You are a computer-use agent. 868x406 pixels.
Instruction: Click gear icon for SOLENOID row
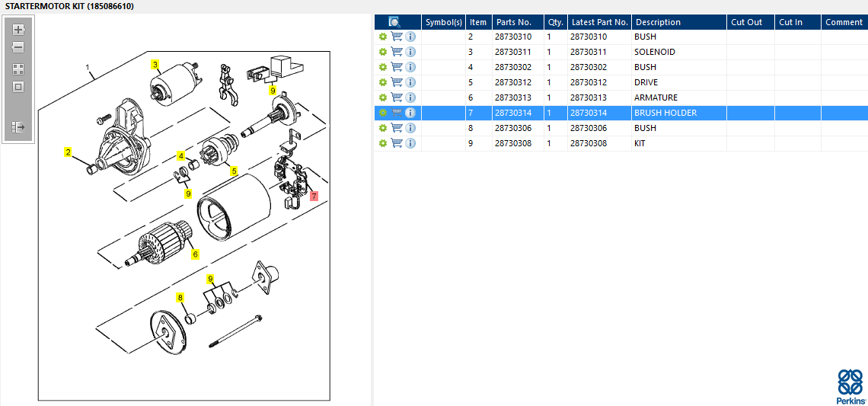(x=382, y=52)
